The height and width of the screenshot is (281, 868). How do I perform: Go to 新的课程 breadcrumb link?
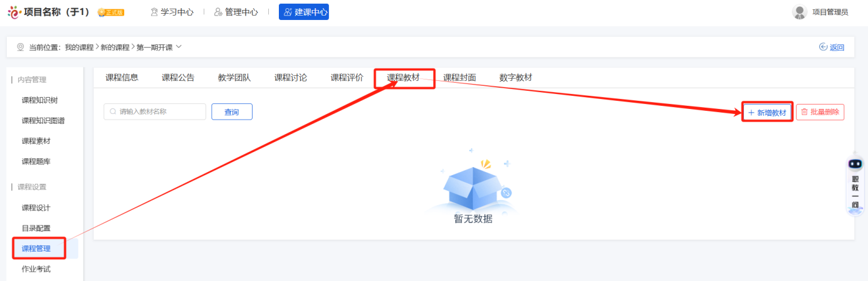click(115, 48)
